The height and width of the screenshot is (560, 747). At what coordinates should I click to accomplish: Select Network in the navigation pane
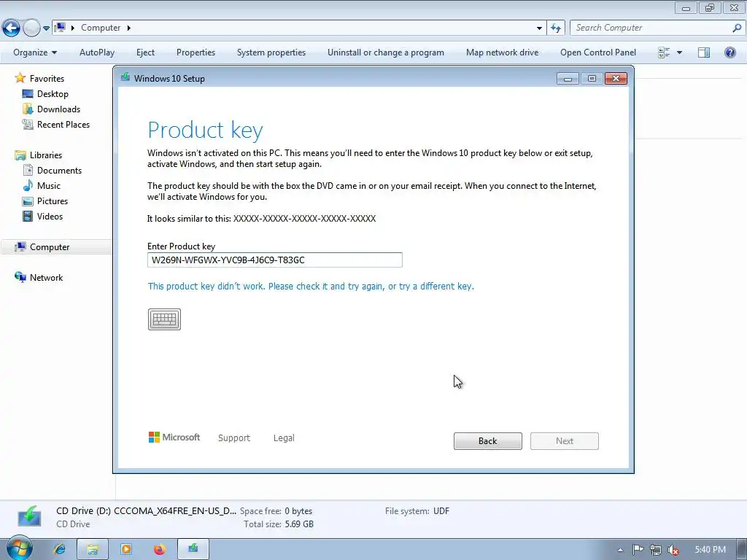coord(46,278)
